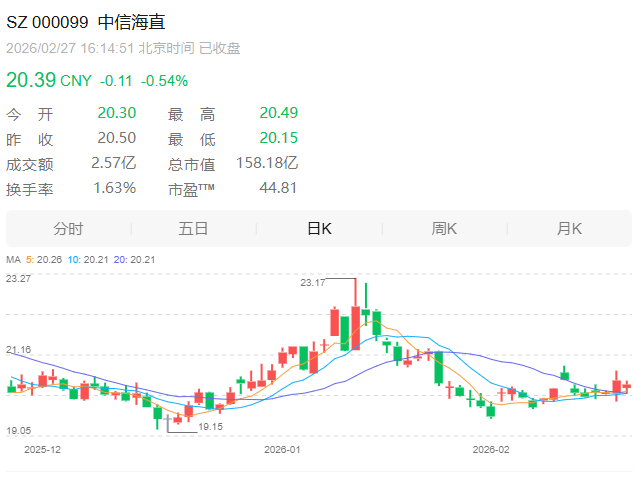The image size is (633, 479).
Task: Click the 19.15 low price marker
Action: pos(210,427)
